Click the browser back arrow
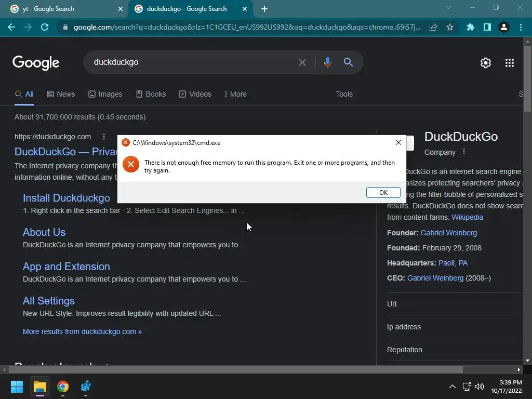 (x=11, y=27)
